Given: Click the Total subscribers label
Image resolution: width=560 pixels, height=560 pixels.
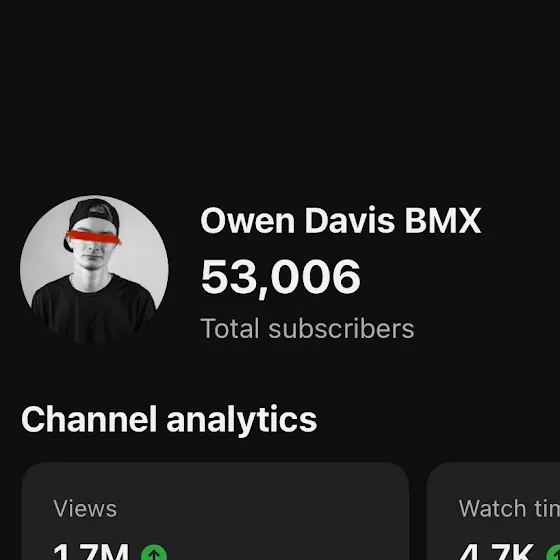Looking at the screenshot, I should tap(308, 329).
